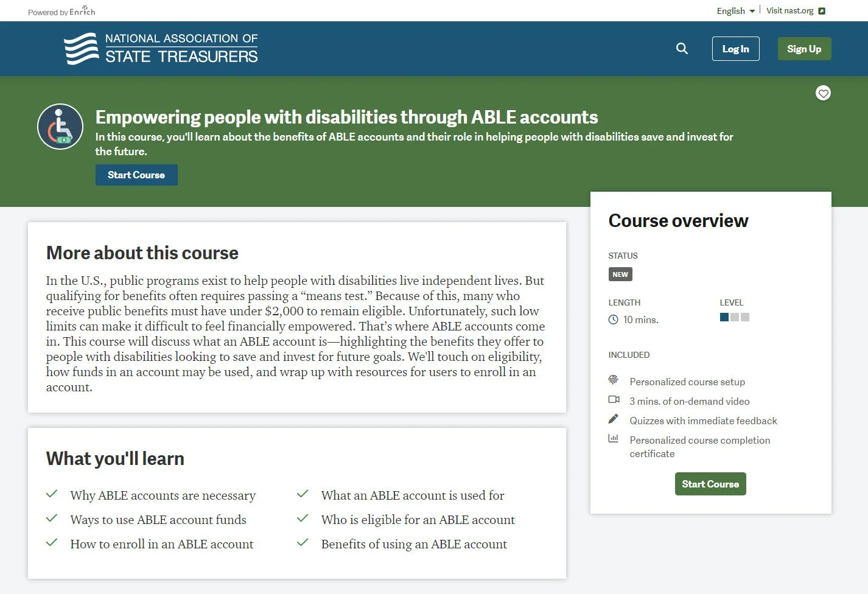Click the wheelchair course badge icon
The width and height of the screenshot is (868, 594).
pyautogui.click(x=60, y=127)
